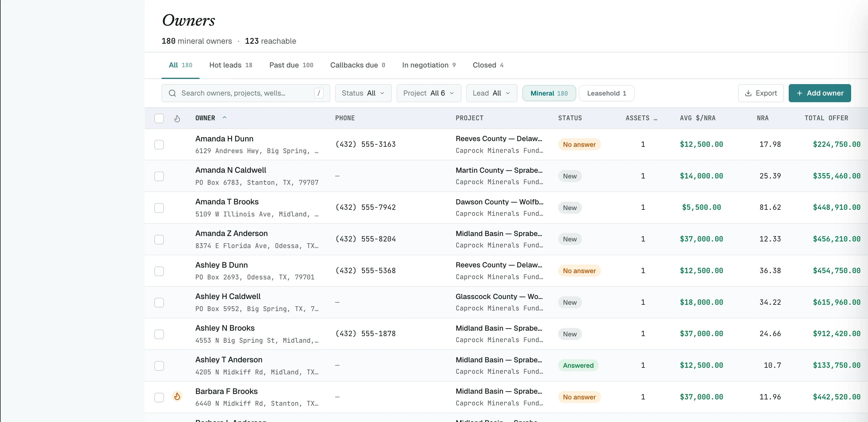868x422 pixels.
Task: Check the Ashley H Caldwell row checkbox
Action: pos(159,302)
